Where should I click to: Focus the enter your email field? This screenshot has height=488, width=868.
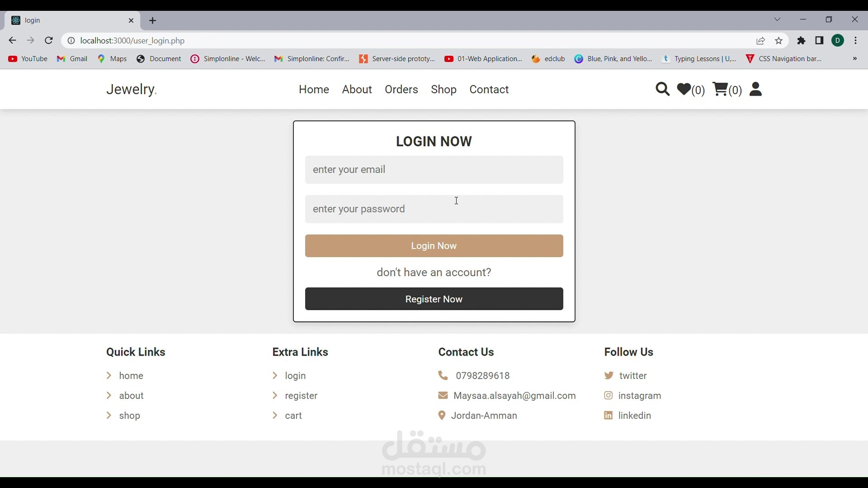tap(434, 170)
